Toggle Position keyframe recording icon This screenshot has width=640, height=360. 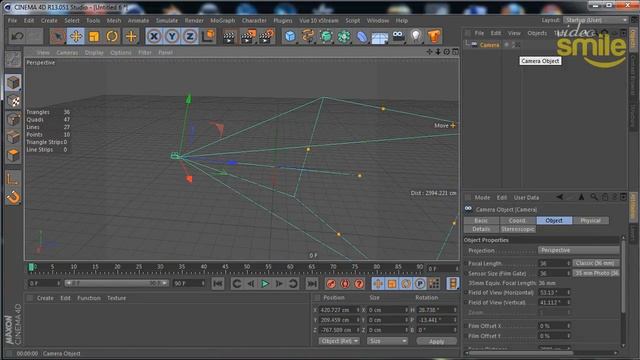click(x=378, y=284)
